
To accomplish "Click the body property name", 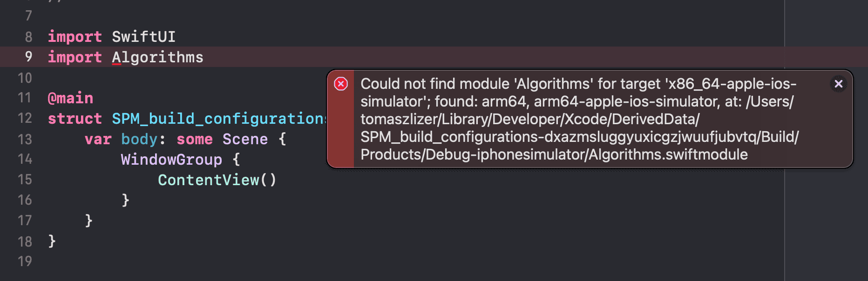I will coord(139,139).
